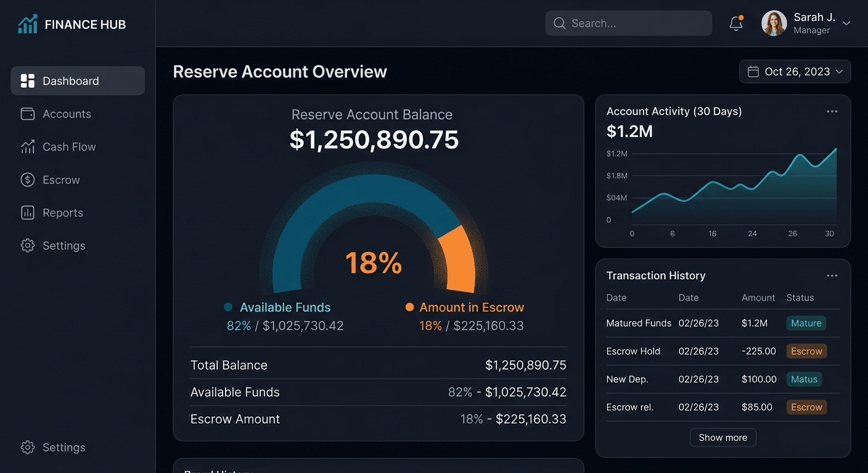Viewport: 868px width, 473px height.
Task: Click Escrow badge on Escrow Hold row
Action: [806, 351]
